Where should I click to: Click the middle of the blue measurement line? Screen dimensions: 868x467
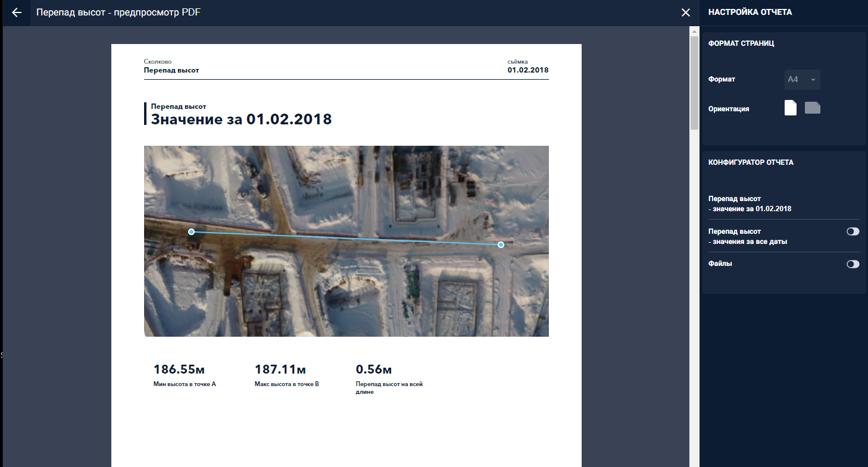346,238
